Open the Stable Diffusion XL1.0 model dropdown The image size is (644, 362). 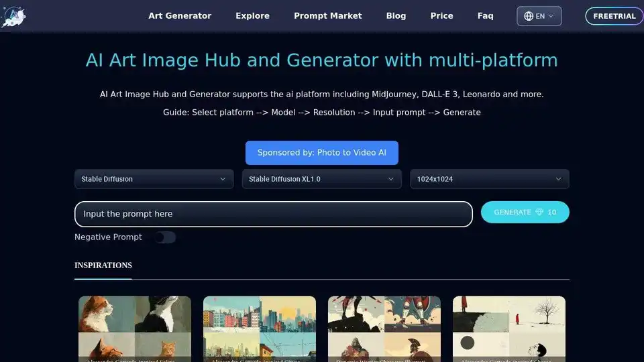click(x=321, y=179)
